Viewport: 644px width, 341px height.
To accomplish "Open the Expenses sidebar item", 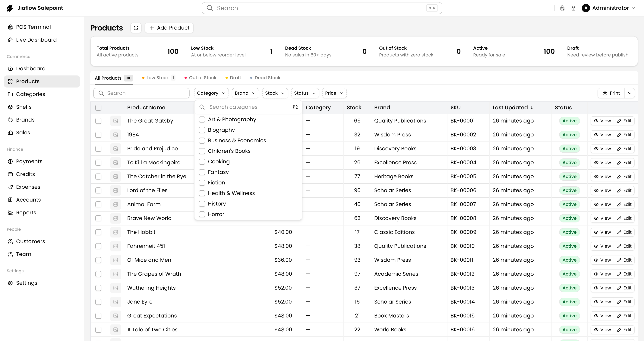I will click(42, 187).
